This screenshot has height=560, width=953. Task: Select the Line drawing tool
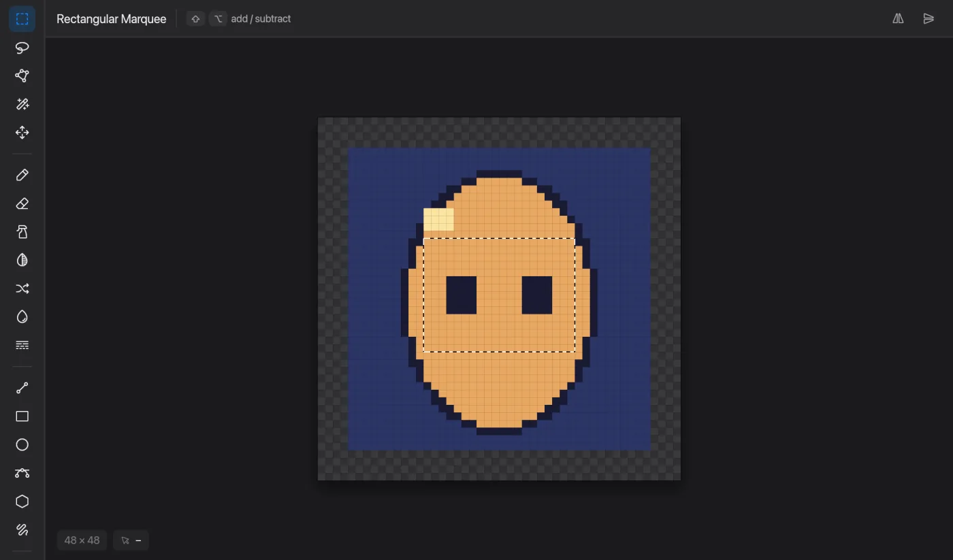click(x=22, y=388)
